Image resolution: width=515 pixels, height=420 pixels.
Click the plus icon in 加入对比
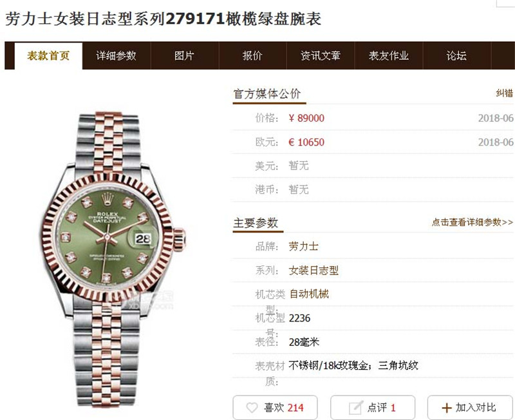click(x=447, y=408)
